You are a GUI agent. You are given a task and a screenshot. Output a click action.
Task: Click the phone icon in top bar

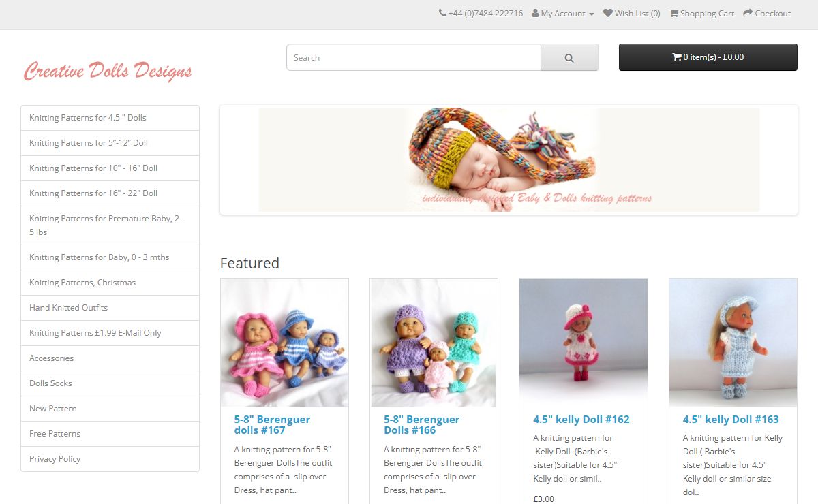click(x=442, y=13)
